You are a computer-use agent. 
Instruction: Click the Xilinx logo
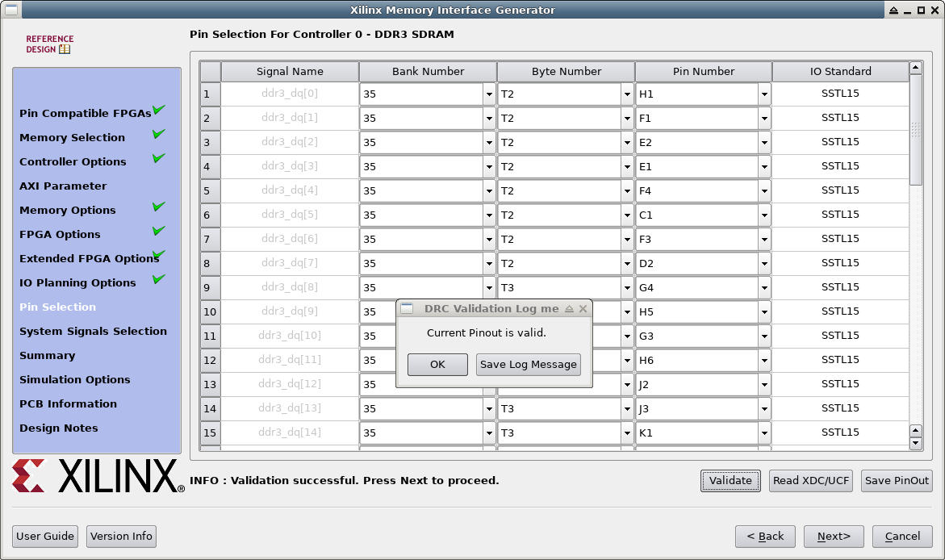[x=98, y=477]
